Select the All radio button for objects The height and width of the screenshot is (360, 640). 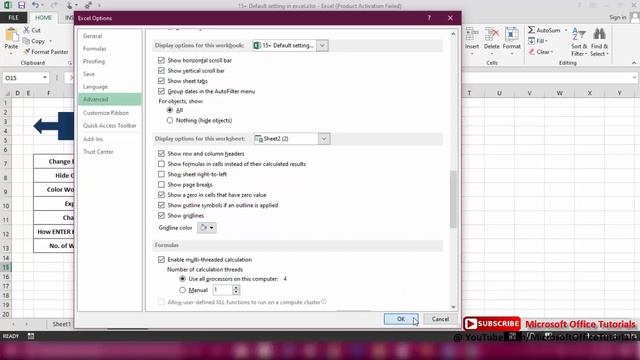(x=170, y=110)
